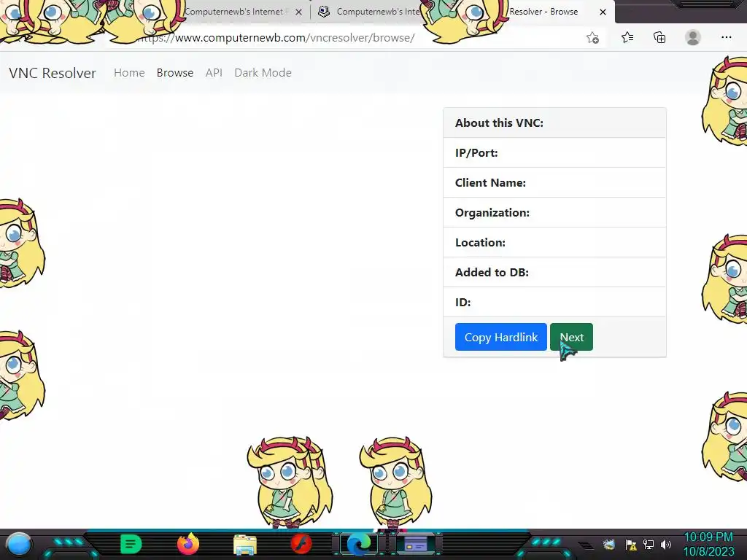Close the first Computernewb's Internet tab

[298, 12]
